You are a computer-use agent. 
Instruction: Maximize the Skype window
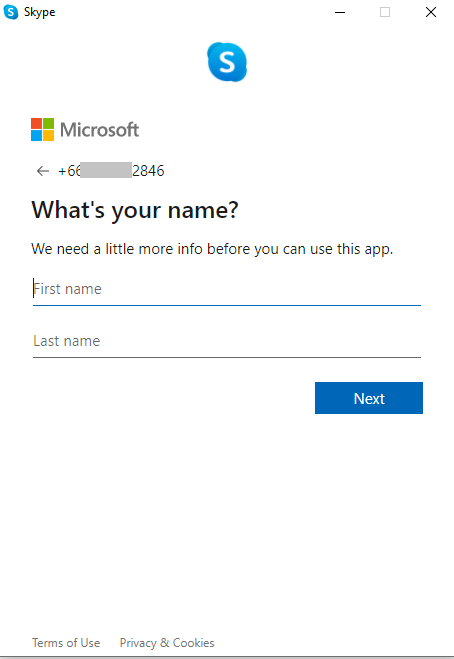(385, 12)
